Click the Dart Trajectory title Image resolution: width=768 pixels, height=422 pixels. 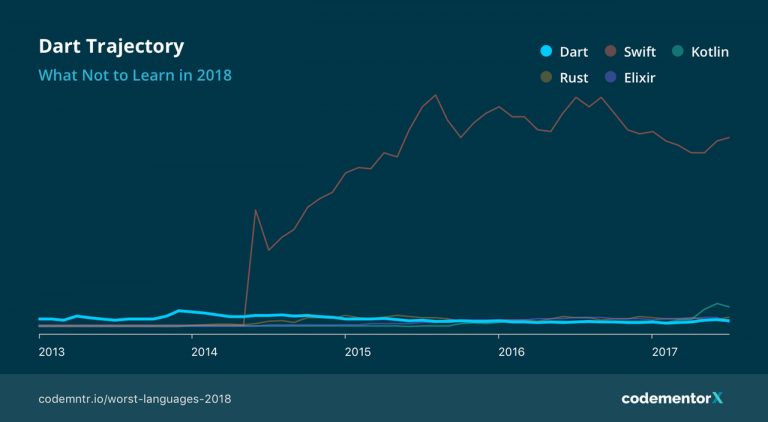coord(111,47)
